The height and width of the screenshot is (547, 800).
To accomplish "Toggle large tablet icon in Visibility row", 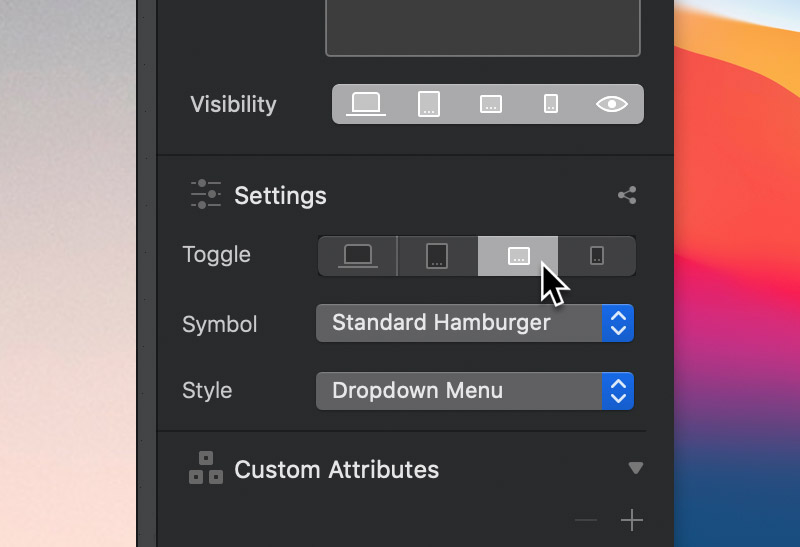I will click(x=429, y=104).
